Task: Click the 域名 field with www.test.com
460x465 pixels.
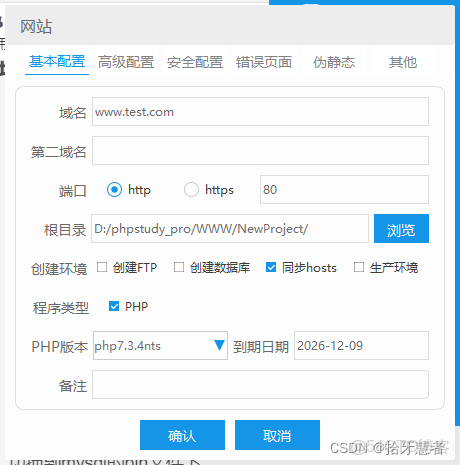Action: pos(260,112)
